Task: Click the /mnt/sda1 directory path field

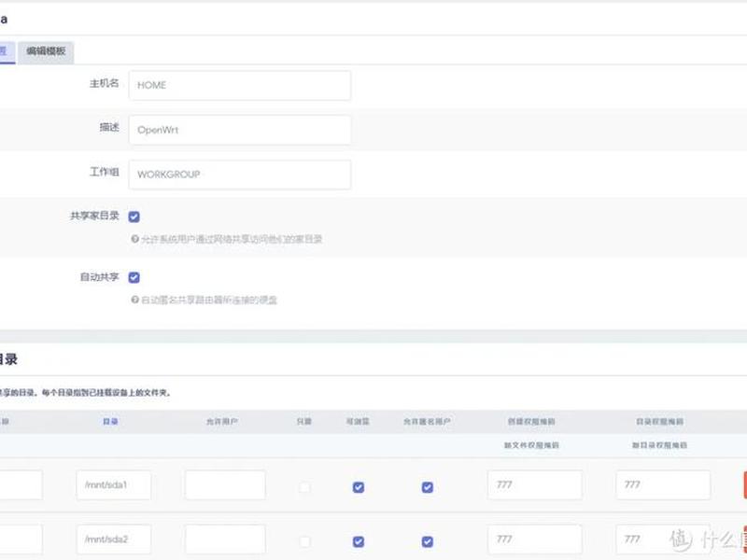Action: click(113, 484)
